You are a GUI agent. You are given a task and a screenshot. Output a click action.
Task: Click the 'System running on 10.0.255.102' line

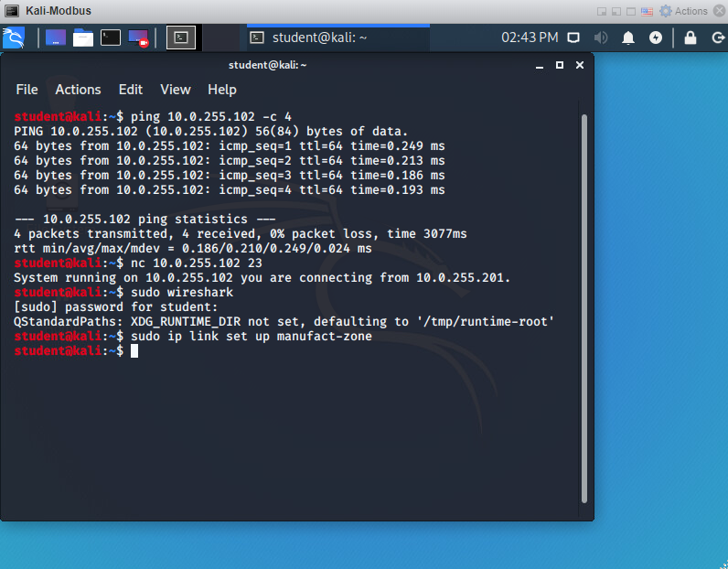point(262,278)
